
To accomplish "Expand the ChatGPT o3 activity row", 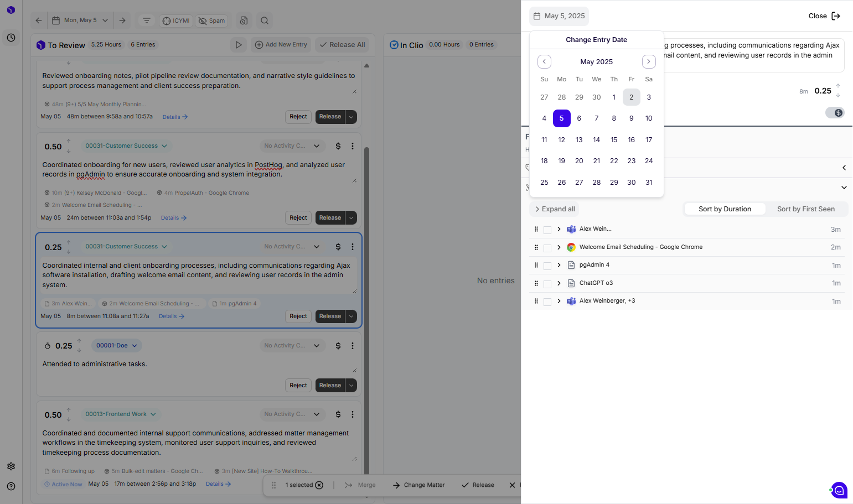I will [559, 283].
